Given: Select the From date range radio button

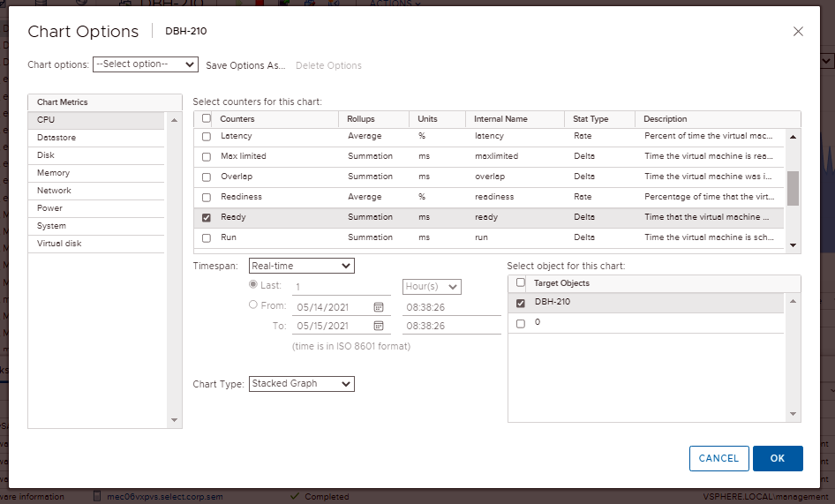Looking at the screenshot, I should coord(253,305).
